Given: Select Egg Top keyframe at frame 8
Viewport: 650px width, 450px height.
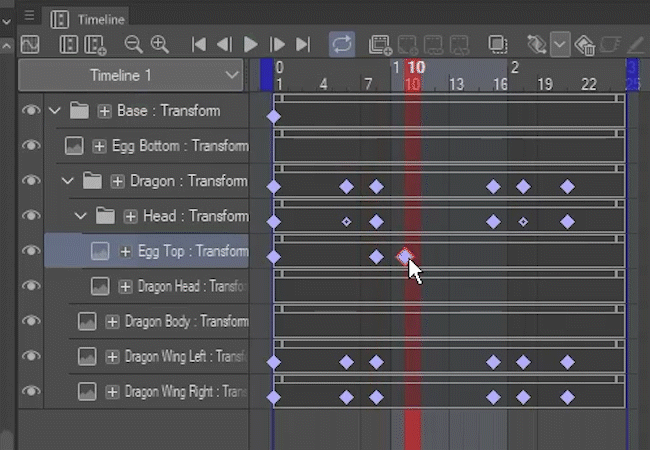Looking at the screenshot, I should [376, 257].
